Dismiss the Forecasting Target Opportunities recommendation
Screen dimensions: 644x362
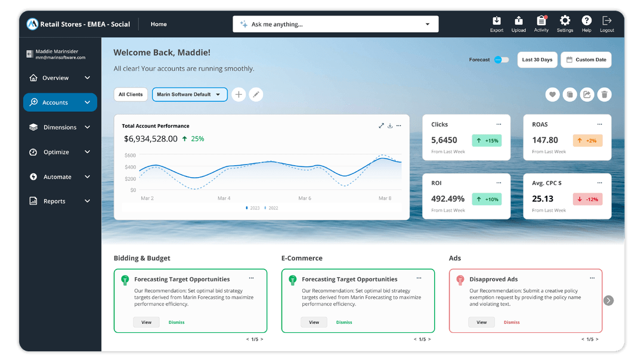177,322
